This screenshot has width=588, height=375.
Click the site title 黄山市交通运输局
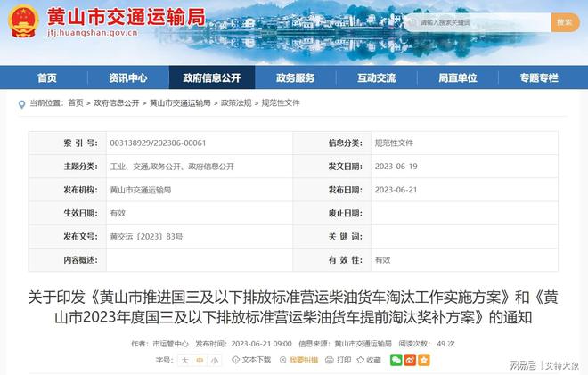pyautogui.click(x=127, y=17)
